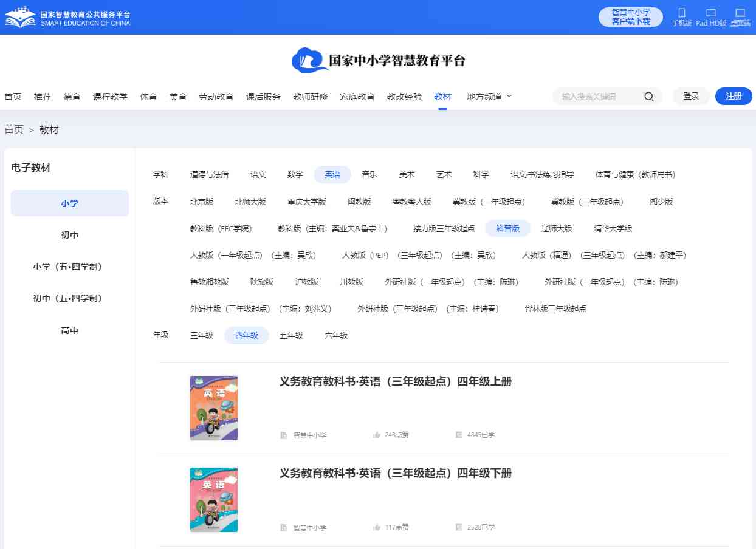Select 高中 in the e-textbook sidebar

coord(70,330)
